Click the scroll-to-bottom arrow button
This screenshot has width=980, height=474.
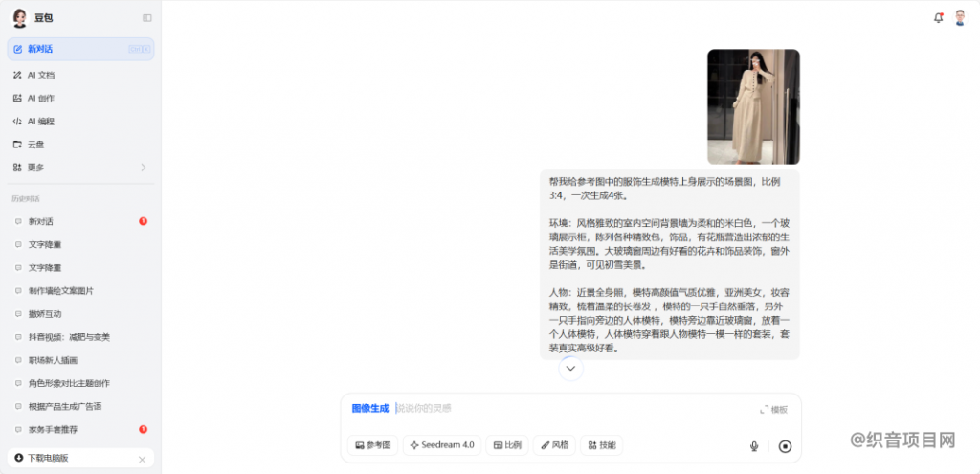click(570, 369)
